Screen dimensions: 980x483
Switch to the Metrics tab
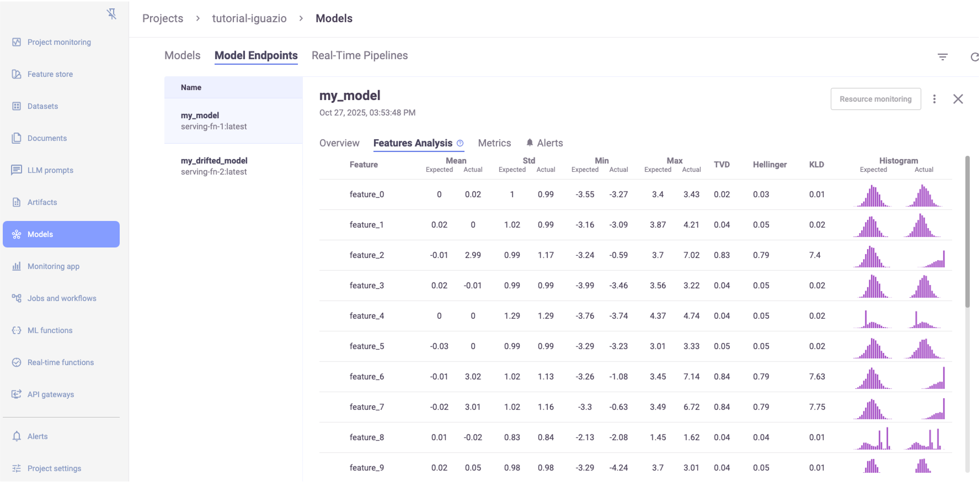tap(494, 143)
